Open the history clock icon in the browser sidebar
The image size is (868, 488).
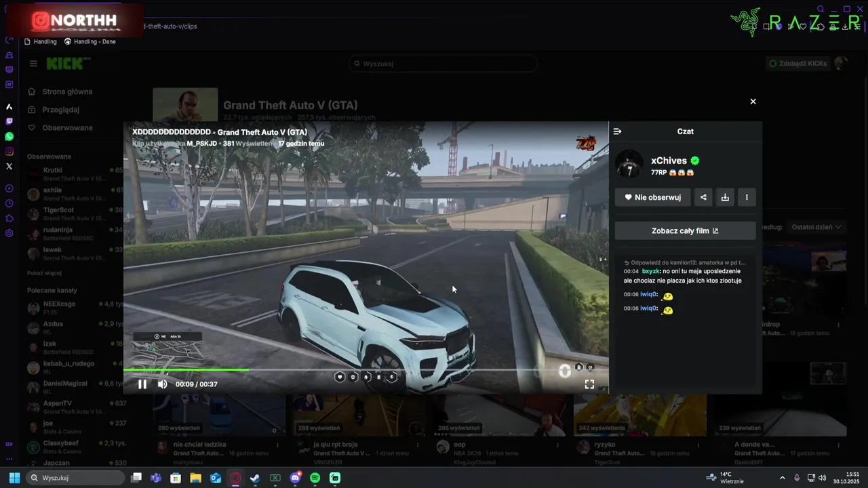[x=9, y=203]
